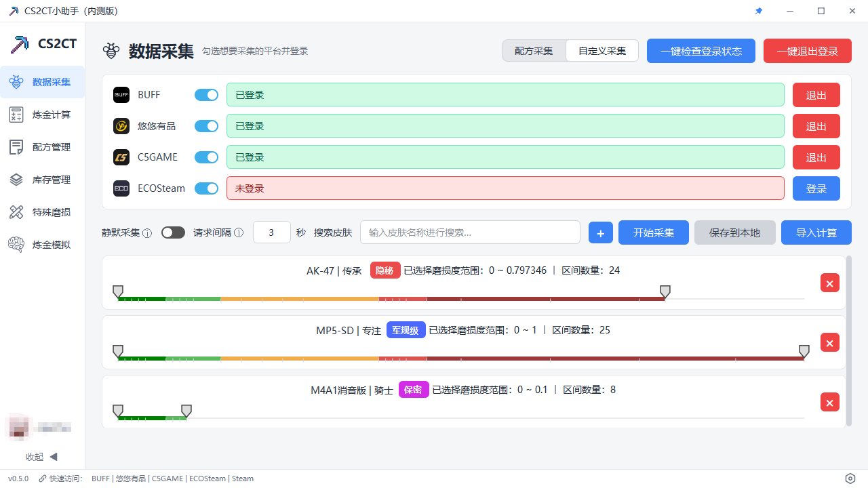Toggle the C5GAME platform switch
The image size is (868, 488).
[206, 157]
